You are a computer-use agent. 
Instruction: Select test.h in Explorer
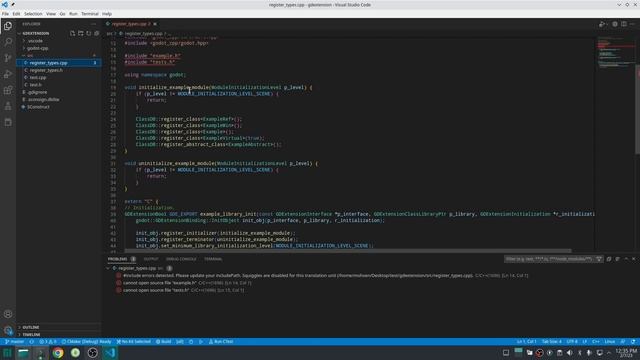pyautogui.click(x=59, y=85)
